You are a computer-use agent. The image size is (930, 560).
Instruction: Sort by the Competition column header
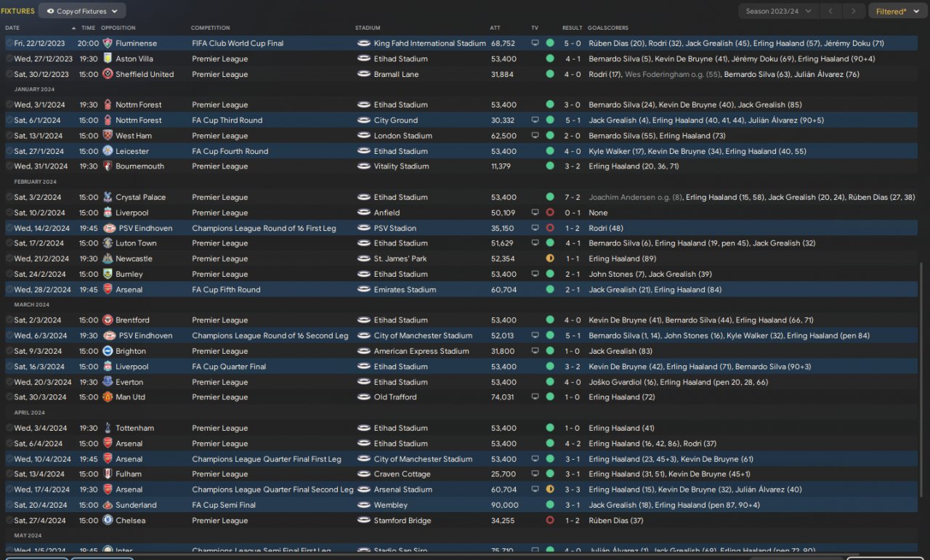click(x=210, y=28)
